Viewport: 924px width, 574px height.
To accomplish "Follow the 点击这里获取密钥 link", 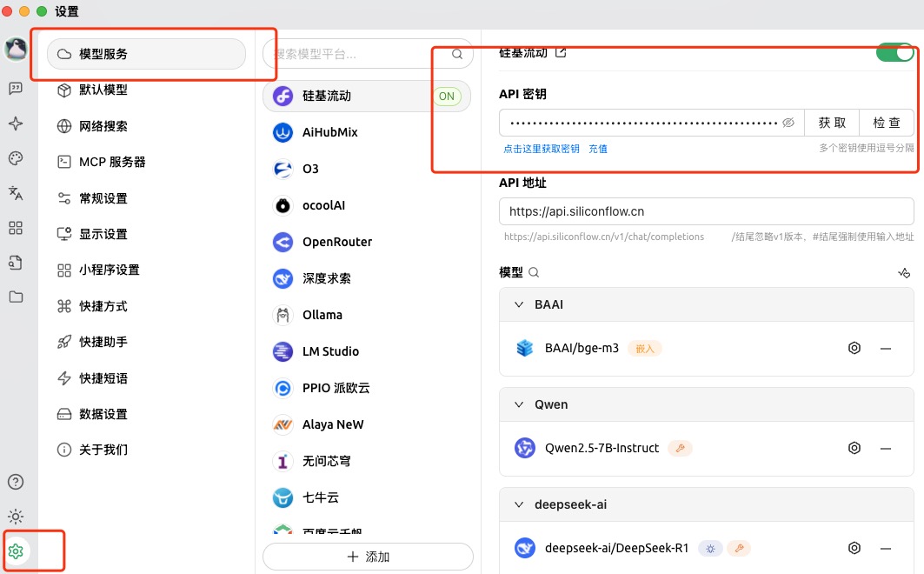I will 541,149.
